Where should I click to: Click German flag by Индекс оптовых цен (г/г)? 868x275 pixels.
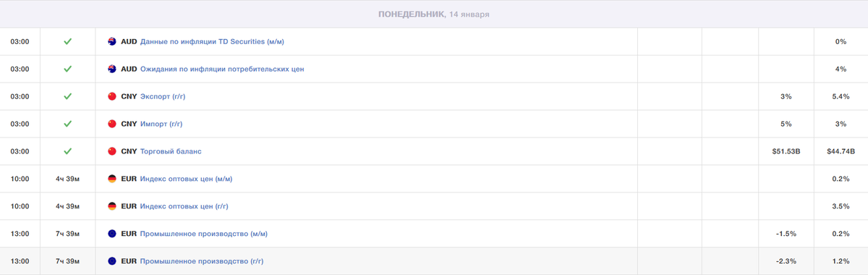coord(111,206)
